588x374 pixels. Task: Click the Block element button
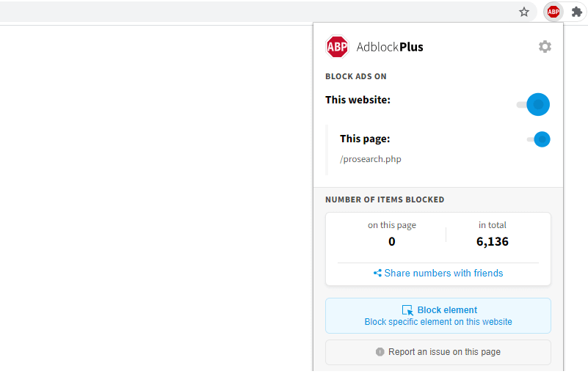pos(438,316)
